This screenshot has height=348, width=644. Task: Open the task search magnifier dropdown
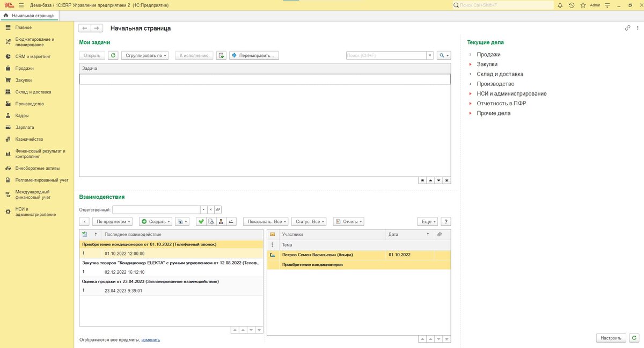pyautogui.click(x=443, y=55)
